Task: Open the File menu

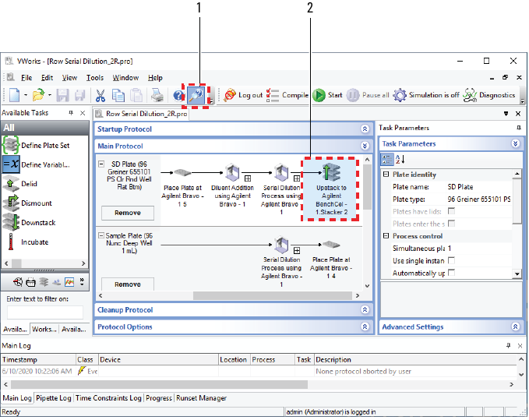Action: pyautogui.click(x=26, y=78)
